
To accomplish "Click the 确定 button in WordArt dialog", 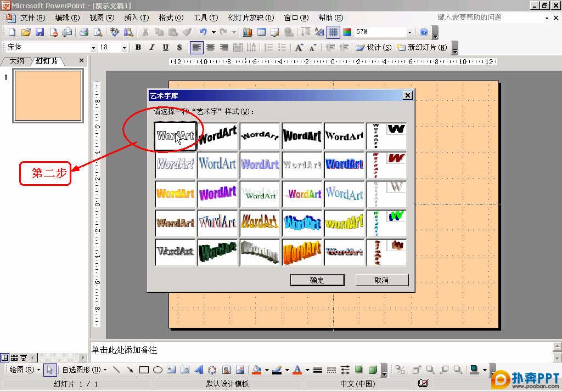I will 317,280.
